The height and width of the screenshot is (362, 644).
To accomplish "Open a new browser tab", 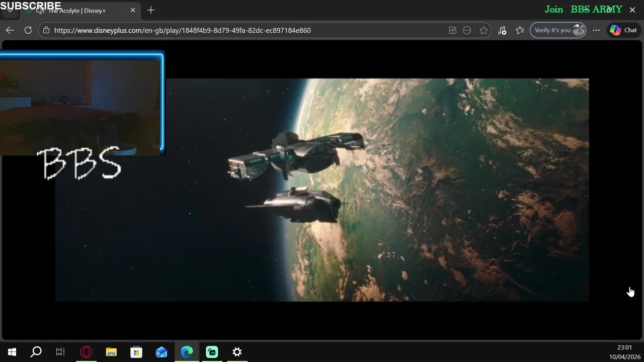I will coord(151,10).
